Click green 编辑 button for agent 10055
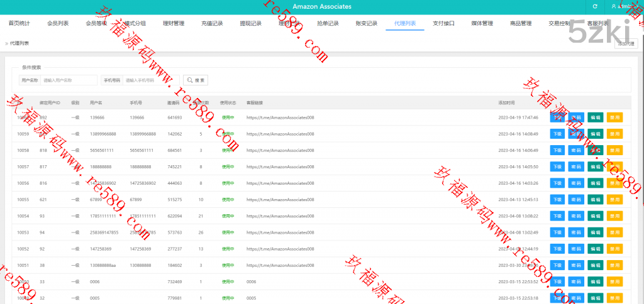Image resolution: width=644 pixels, height=304 pixels. (x=596, y=199)
